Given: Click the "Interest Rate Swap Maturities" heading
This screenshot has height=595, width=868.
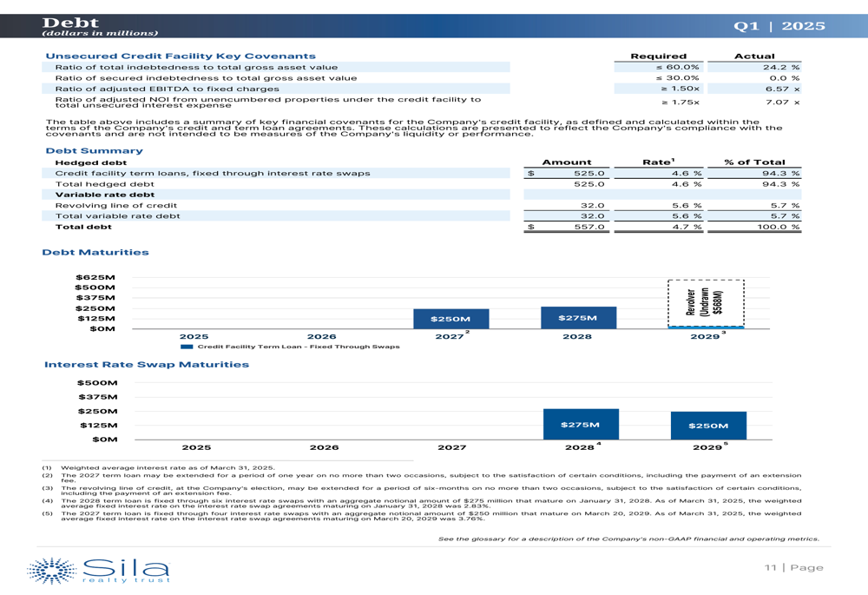Looking at the screenshot, I should pyautogui.click(x=147, y=365).
